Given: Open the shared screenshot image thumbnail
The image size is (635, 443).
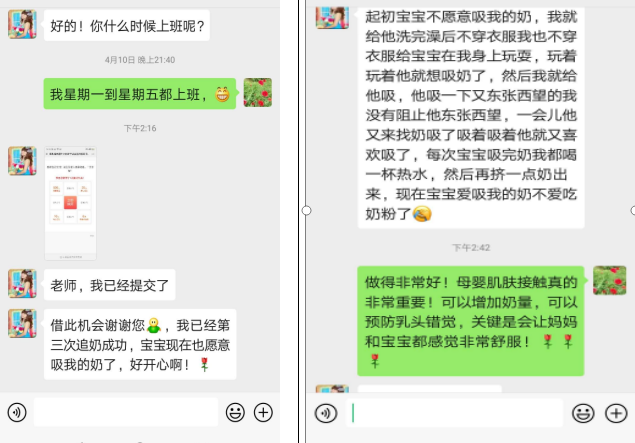Looking at the screenshot, I should click(70, 203).
